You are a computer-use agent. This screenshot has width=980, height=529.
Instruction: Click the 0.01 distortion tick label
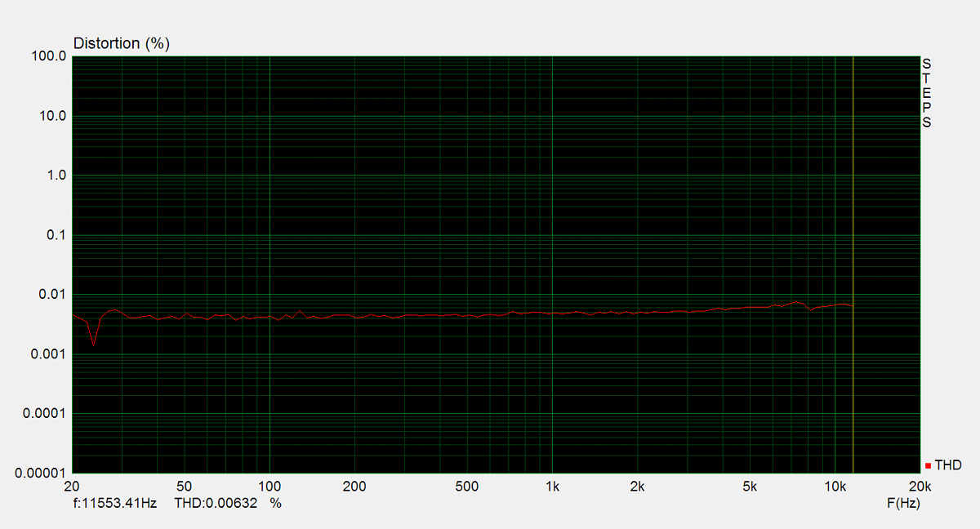pyautogui.click(x=52, y=295)
